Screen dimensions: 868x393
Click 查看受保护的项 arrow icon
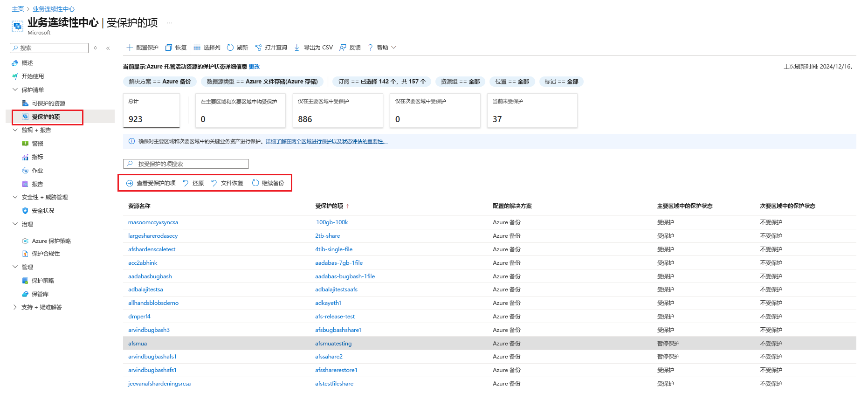(130, 183)
